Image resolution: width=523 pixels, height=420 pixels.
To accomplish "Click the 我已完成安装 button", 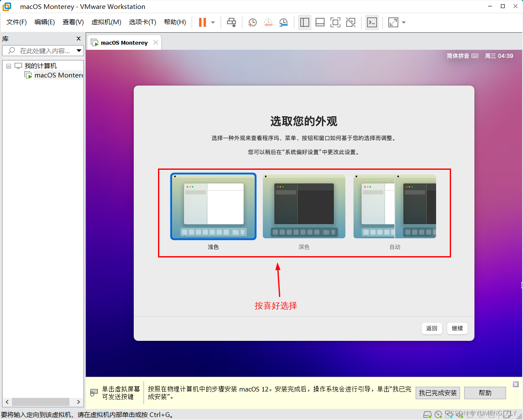I will pos(438,393).
